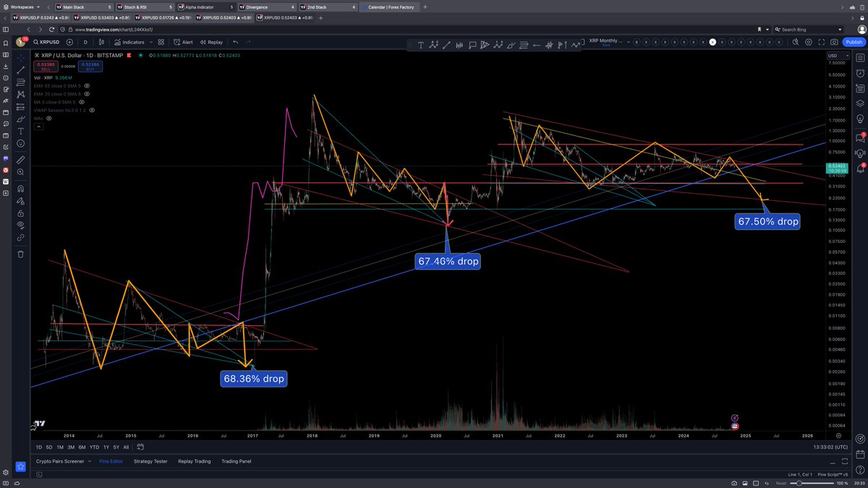Toggle visibility of EMA 55 indicator

pyautogui.click(x=87, y=86)
